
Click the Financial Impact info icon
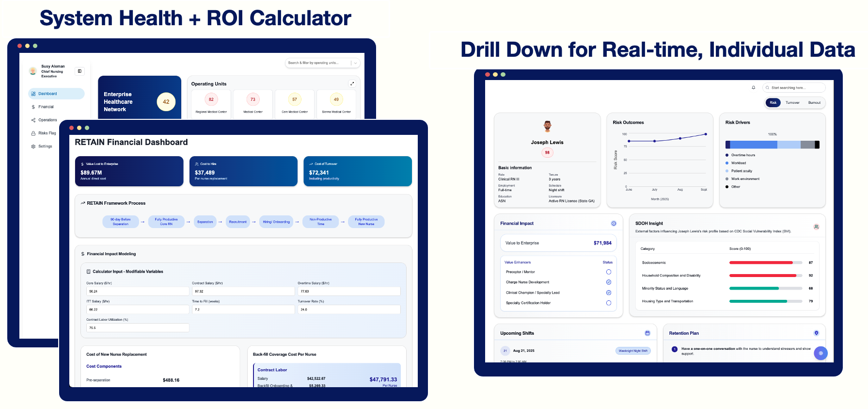(614, 224)
